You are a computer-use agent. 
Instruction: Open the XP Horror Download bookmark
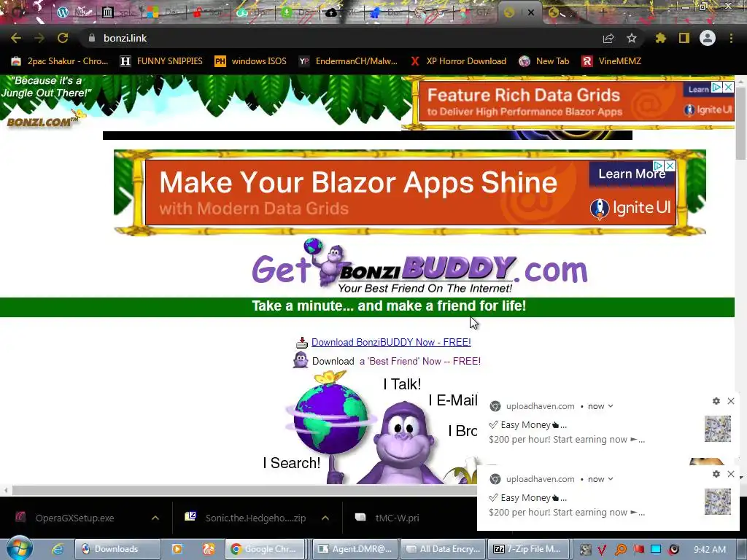[x=459, y=61]
